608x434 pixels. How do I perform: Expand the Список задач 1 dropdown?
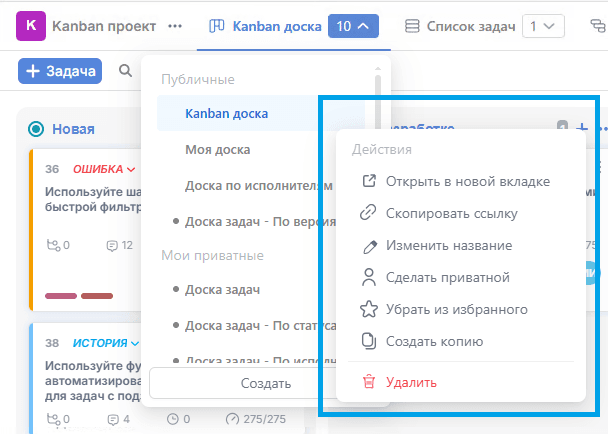543,26
